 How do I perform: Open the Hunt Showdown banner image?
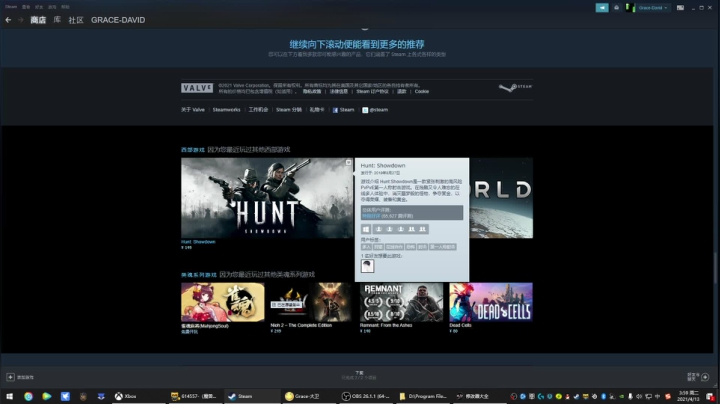pyautogui.click(x=267, y=198)
